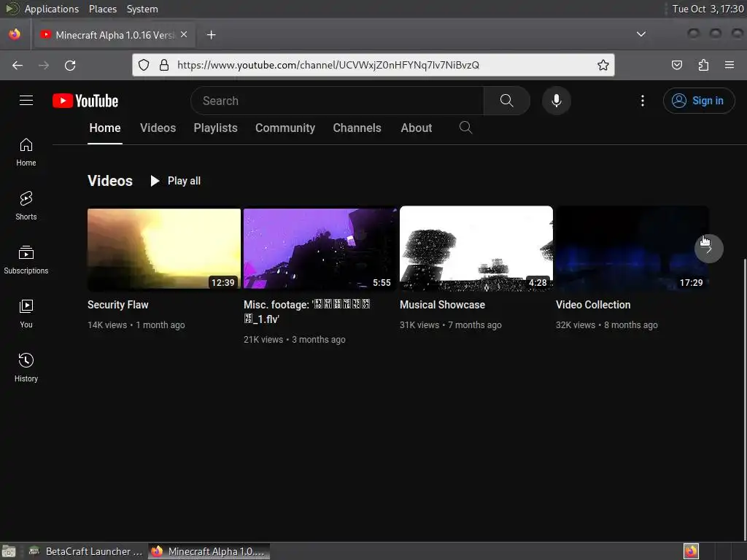Screen dimensions: 747x560
Task: Open tracking protection shield icon
Action: point(144,65)
